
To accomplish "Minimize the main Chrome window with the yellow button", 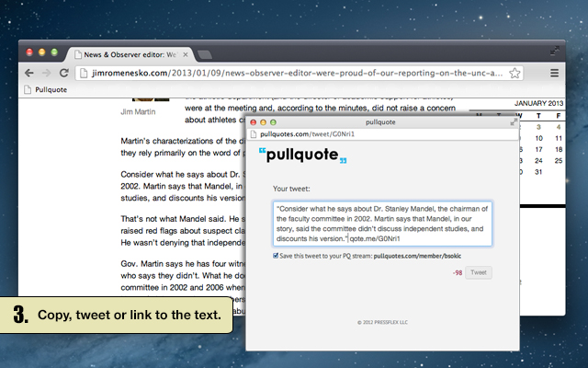I will coord(42,52).
